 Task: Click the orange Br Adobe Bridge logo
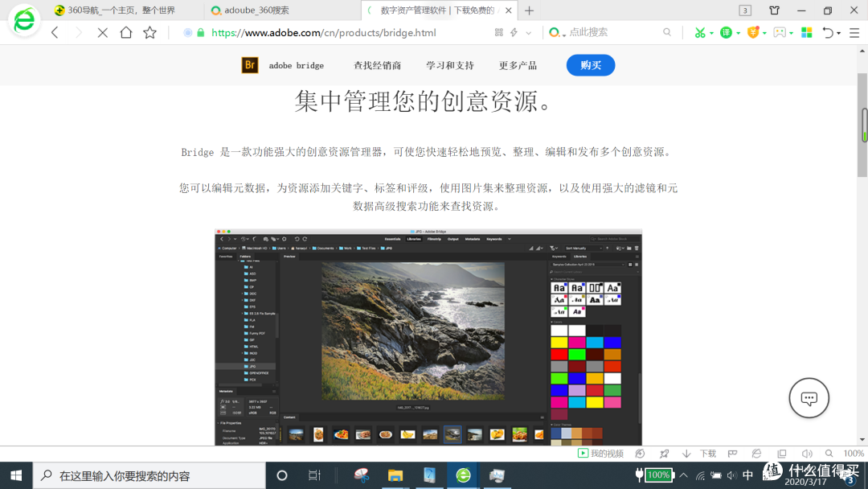coord(250,65)
